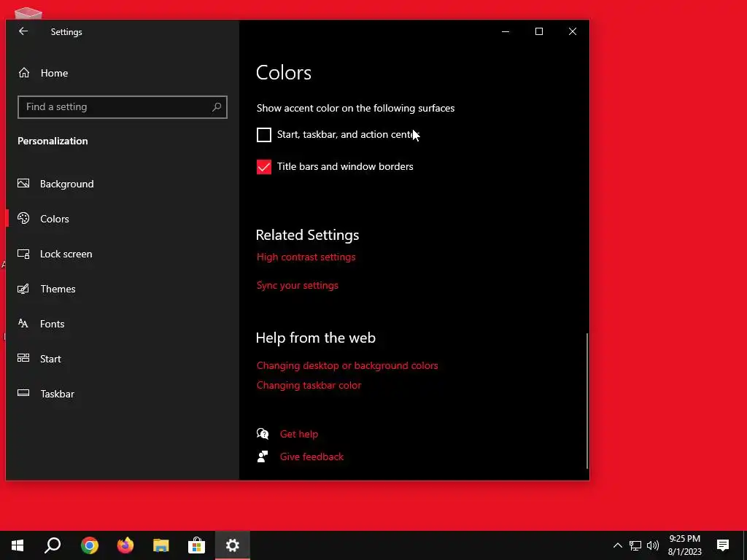Show hidden system tray icons
The image size is (747, 560).
click(x=617, y=545)
